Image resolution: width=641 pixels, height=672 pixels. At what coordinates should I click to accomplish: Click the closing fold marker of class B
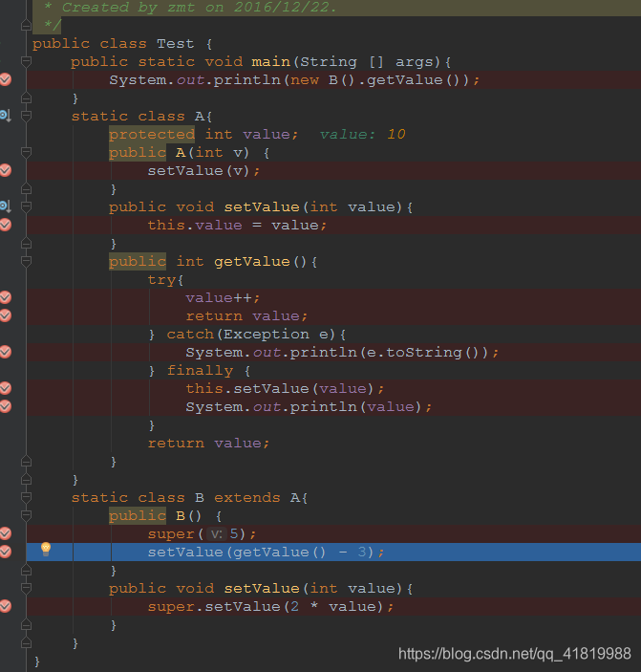(x=26, y=643)
